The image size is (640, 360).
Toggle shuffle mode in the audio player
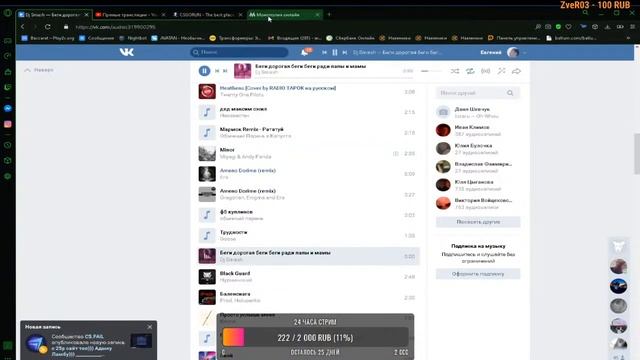point(455,71)
